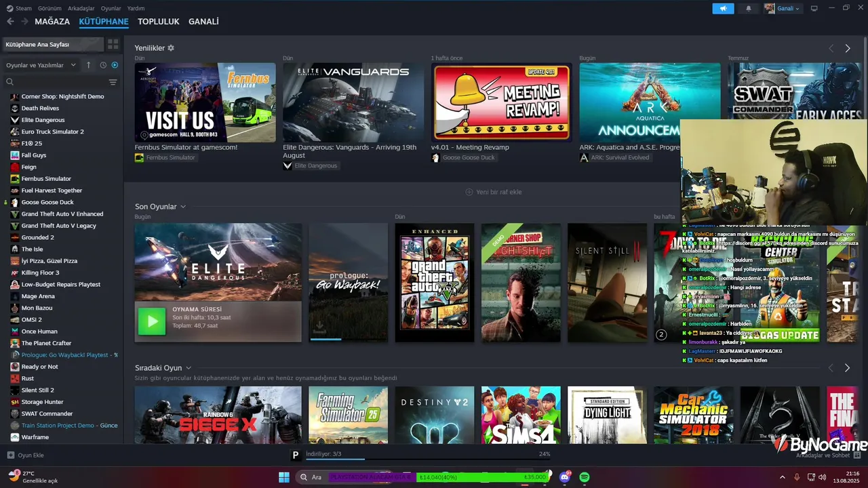
Task: Switch library to grid collections view
Action: point(113,44)
